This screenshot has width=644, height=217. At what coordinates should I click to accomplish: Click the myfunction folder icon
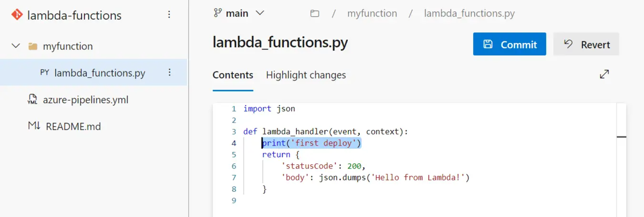(x=33, y=46)
